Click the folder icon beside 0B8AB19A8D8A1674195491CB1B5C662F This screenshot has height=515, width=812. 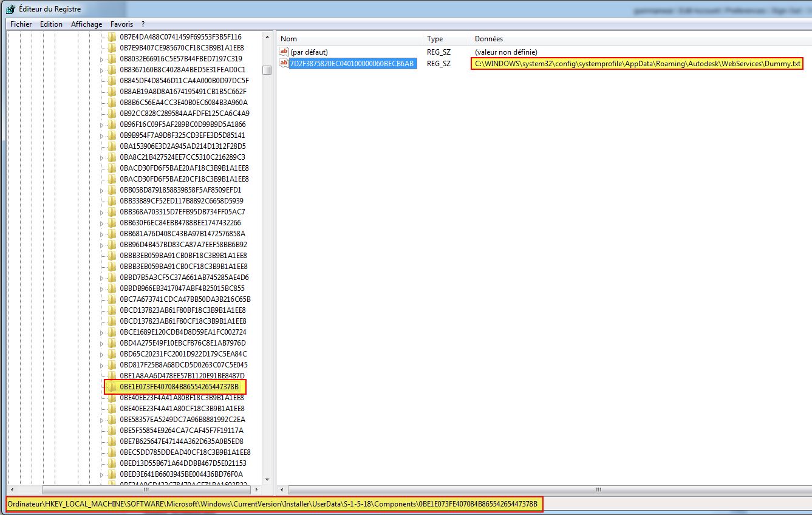tap(112, 92)
